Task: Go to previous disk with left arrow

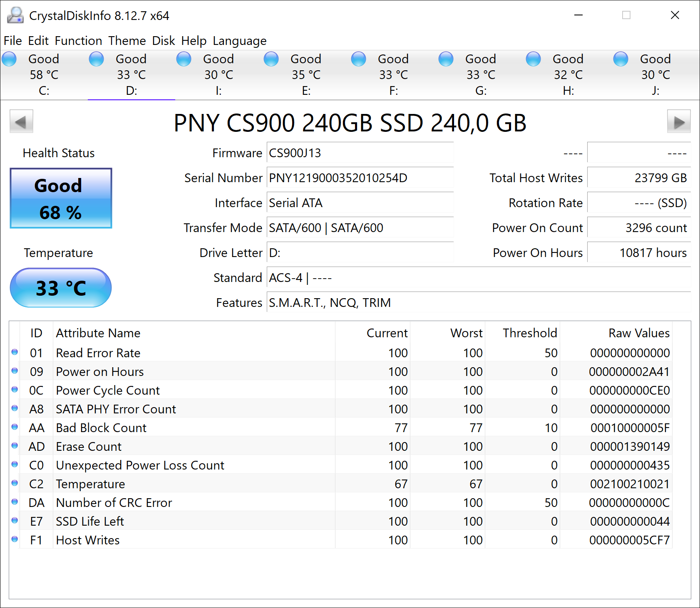Action: point(21,121)
